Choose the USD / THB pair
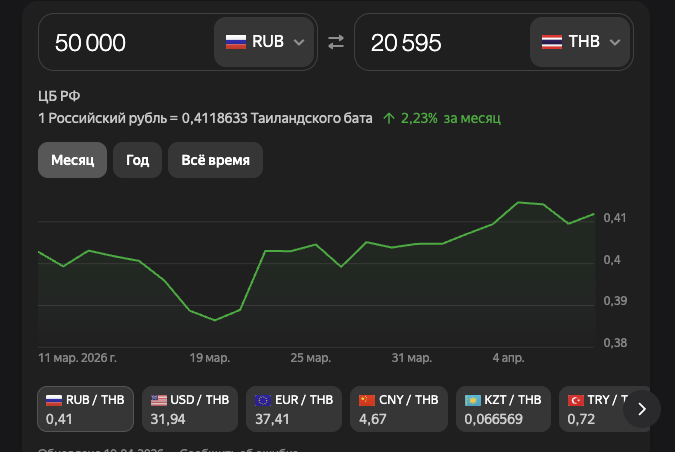 (190, 409)
